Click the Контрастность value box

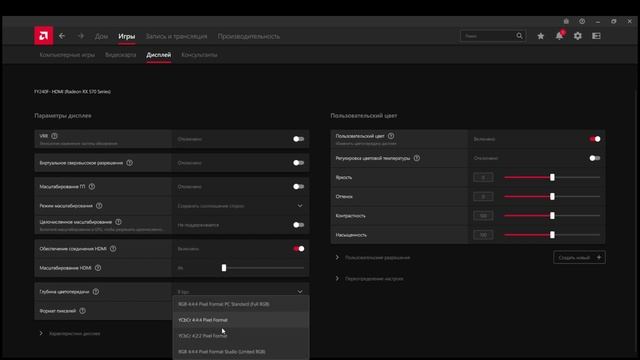point(483,216)
